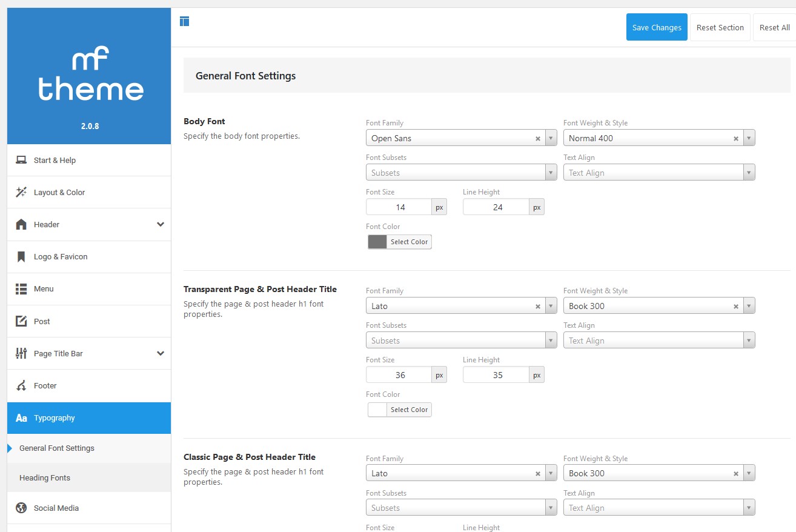Expand the Page Title Bar section chevron

point(160,353)
